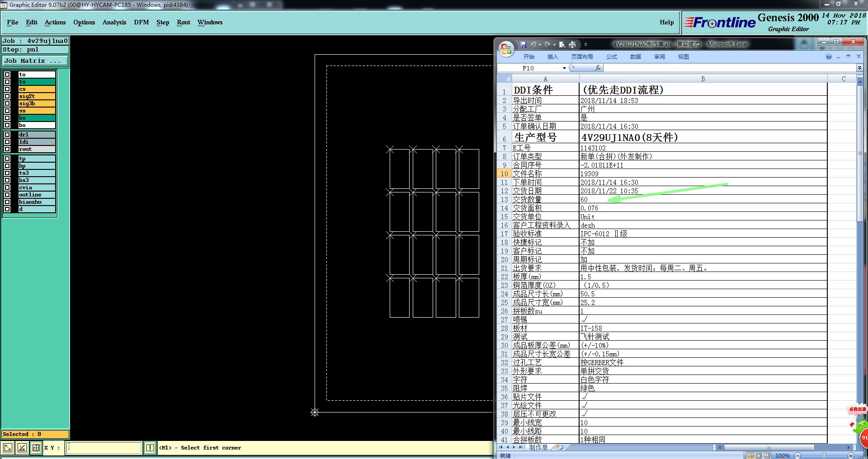Select the ldi layer name

tap(37, 142)
